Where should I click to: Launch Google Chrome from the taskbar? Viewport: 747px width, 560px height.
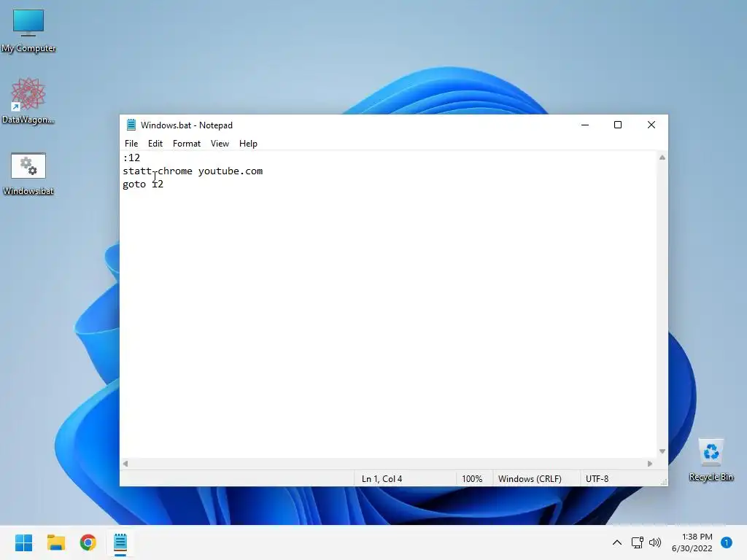point(88,542)
